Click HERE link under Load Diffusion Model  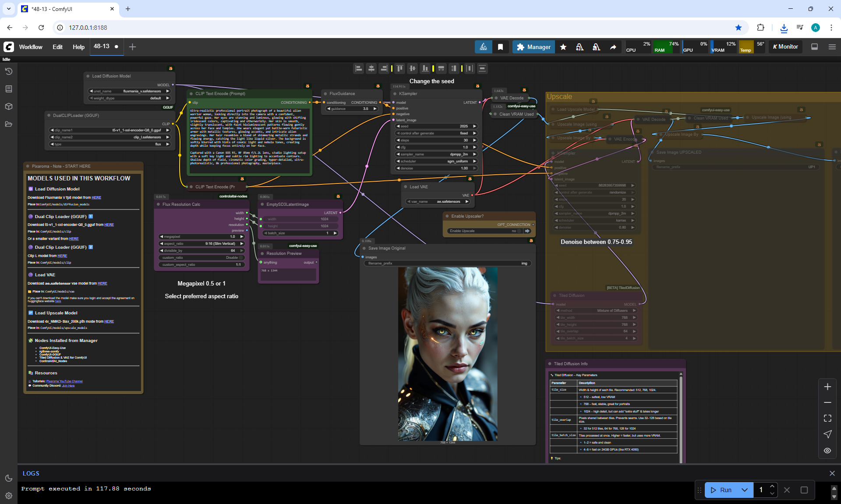(x=96, y=197)
